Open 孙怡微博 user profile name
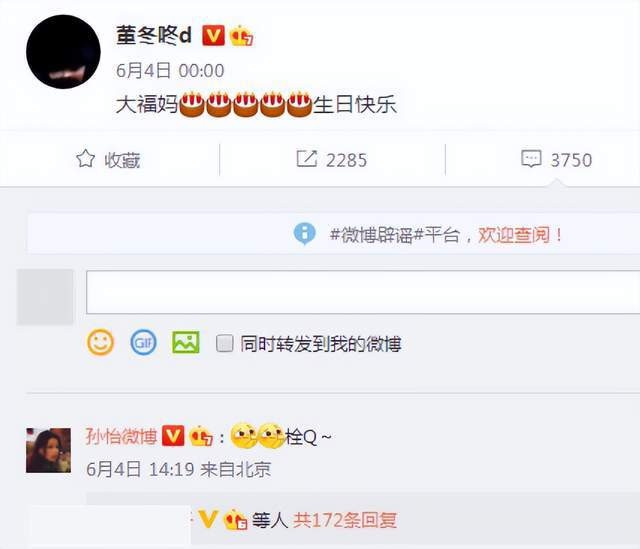This screenshot has height=549, width=640. (x=122, y=436)
